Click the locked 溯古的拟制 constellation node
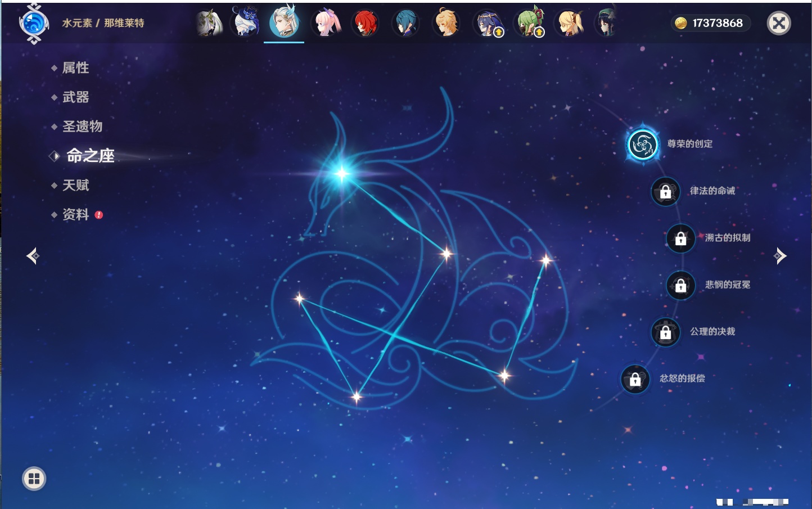The height and width of the screenshot is (509, 812). tap(680, 238)
